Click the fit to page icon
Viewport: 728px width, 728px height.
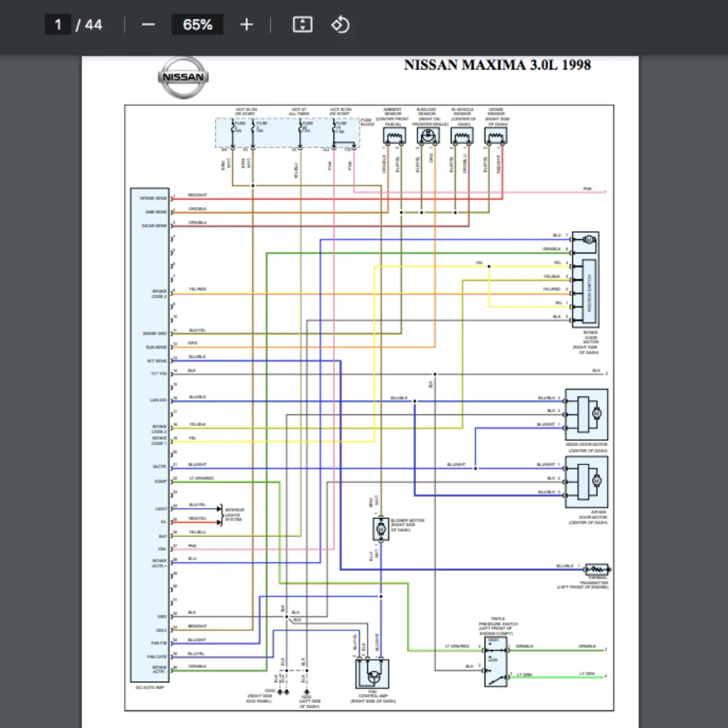click(303, 25)
